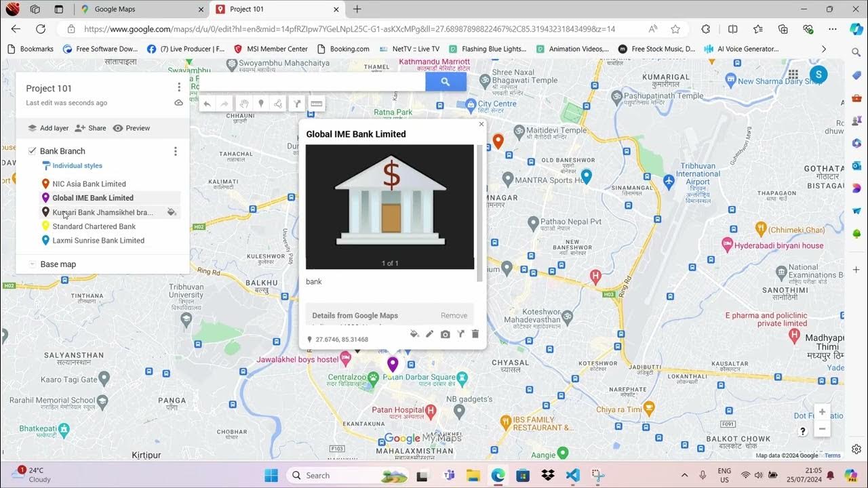The width and height of the screenshot is (868, 488).
Task: Open the style paint bucket in popup
Action: (414, 334)
